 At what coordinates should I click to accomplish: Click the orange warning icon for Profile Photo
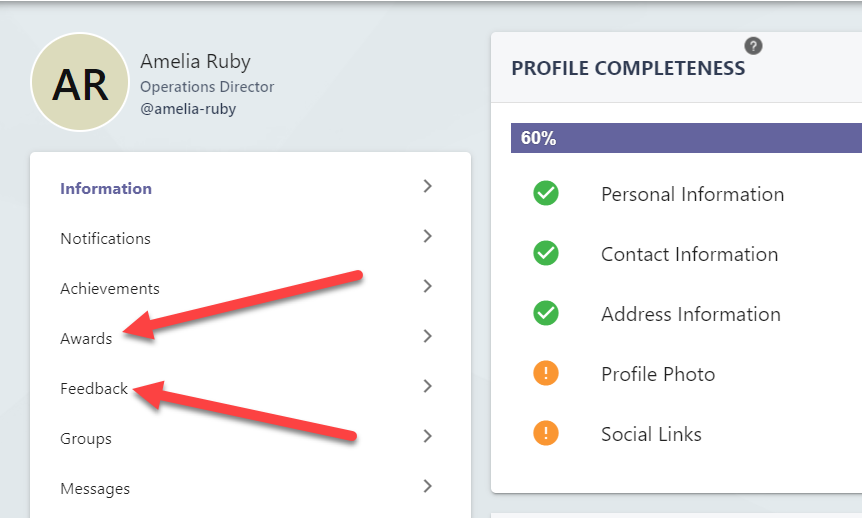546,373
